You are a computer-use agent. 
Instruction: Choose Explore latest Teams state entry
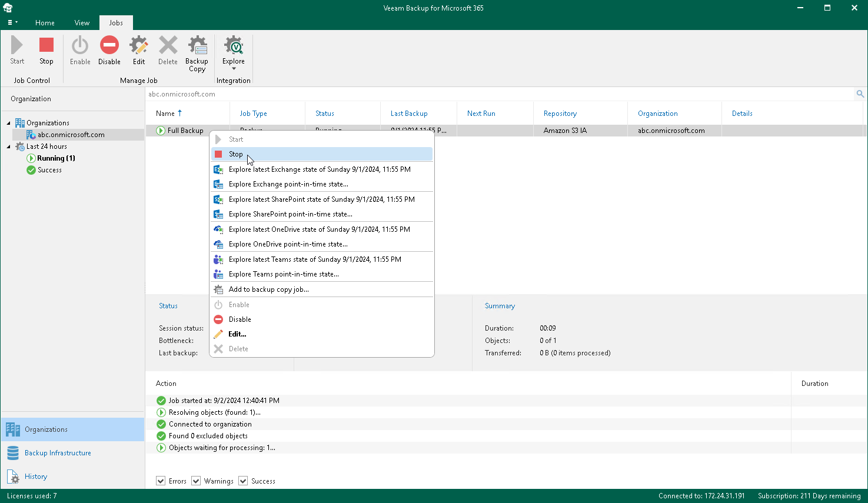pyautogui.click(x=322, y=259)
